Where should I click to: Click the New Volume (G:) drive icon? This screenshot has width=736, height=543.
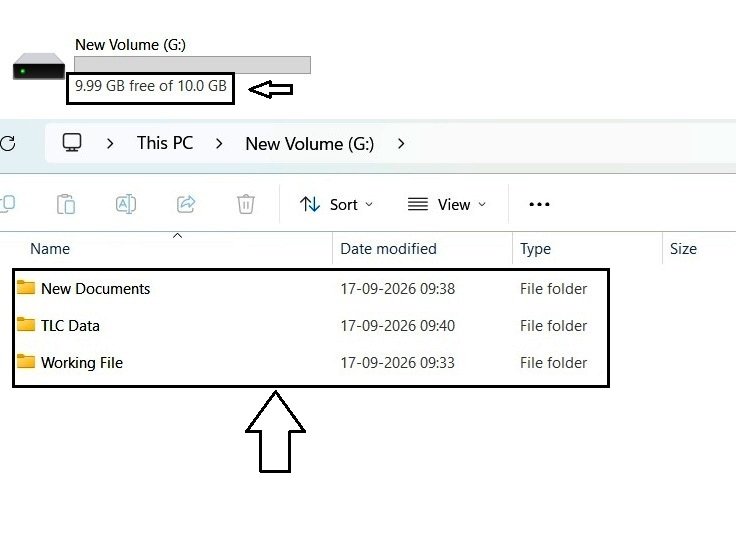click(38, 66)
